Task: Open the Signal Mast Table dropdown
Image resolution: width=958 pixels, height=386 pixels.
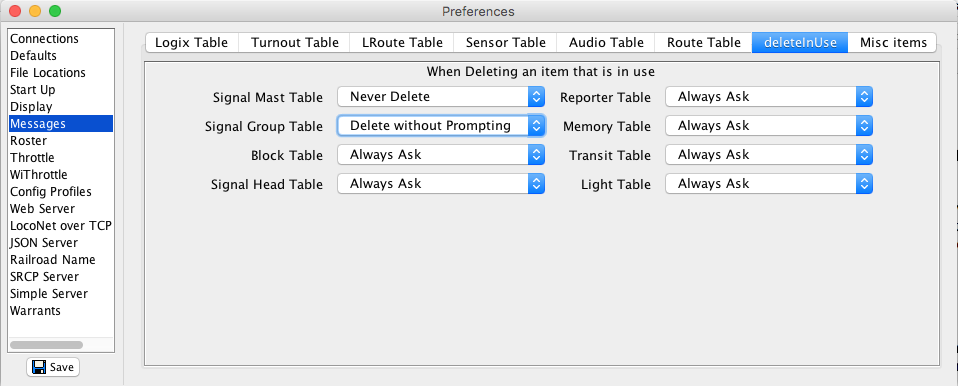Action: [x=441, y=96]
